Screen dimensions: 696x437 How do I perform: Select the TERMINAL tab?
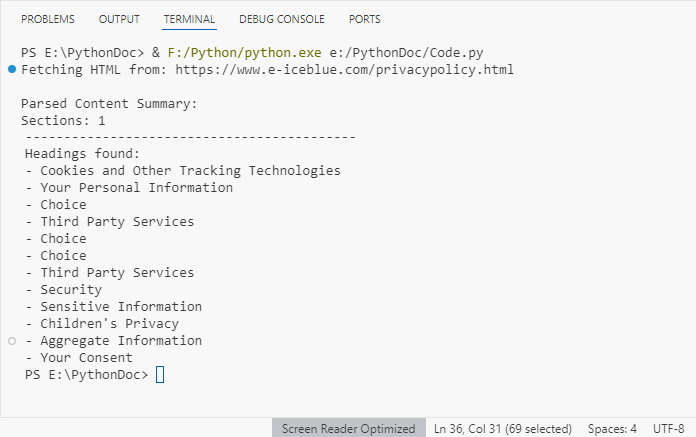pyautogui.click(x=189, y=19)
